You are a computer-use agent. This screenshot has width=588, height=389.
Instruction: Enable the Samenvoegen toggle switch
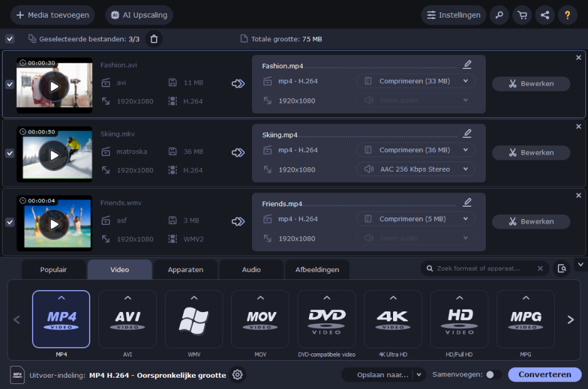(x=493, y=375)
